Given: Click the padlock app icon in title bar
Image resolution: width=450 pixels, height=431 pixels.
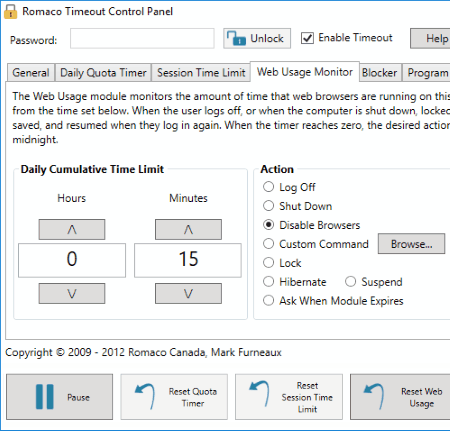Looking at the screenshot, I should (x=10, y=11).
